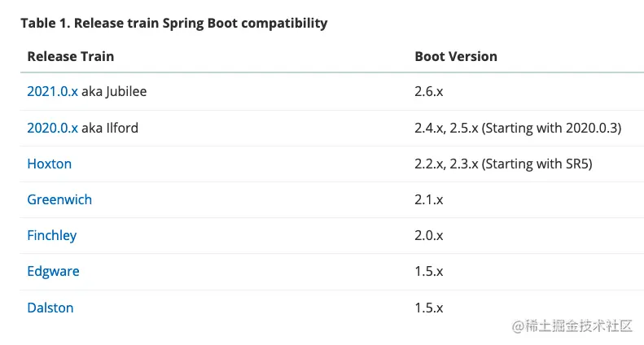
Task: Click the 2.1.x Boot version cell
Action: 428,199
